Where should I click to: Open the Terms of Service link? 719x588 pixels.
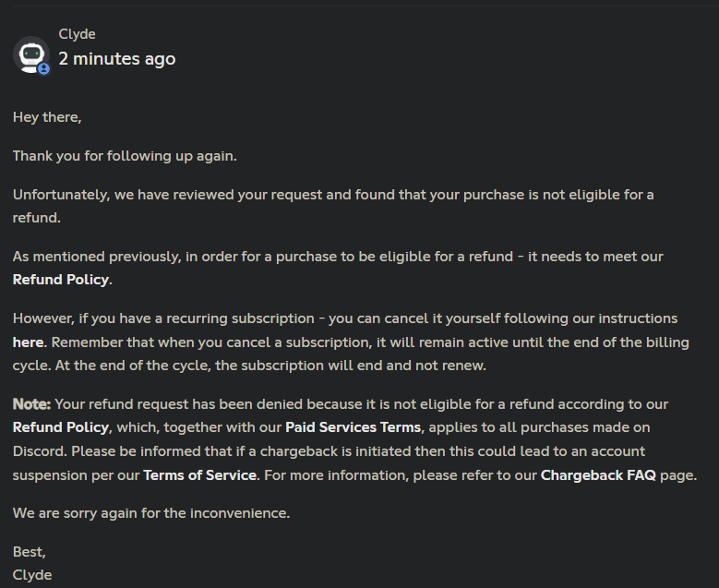point(199,475)
